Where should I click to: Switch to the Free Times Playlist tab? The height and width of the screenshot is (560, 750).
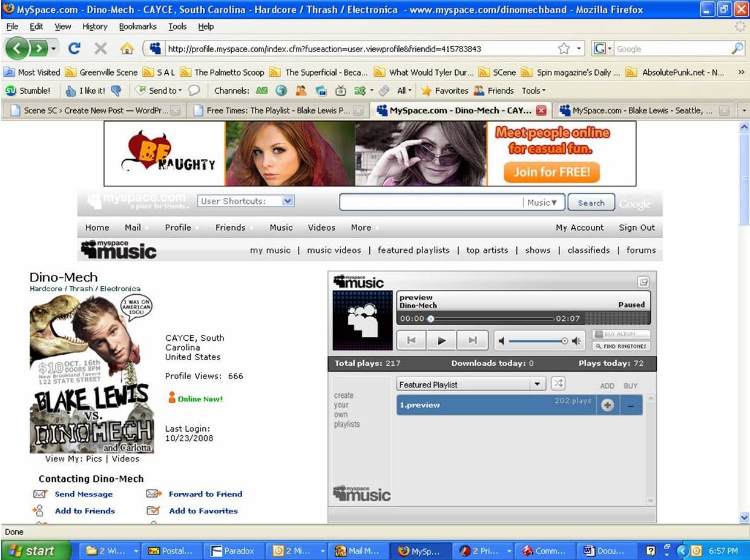click(x=278, y=110)
